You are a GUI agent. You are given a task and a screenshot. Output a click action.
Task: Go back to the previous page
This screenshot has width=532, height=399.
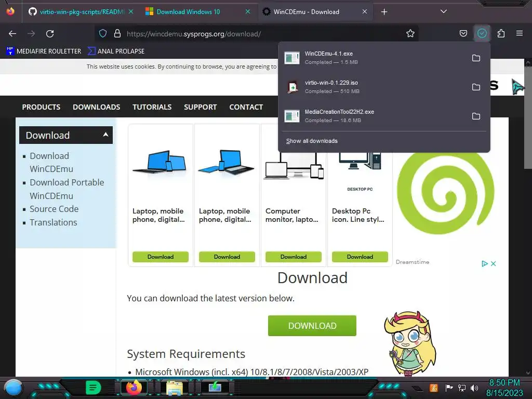[x=12, y=34]
